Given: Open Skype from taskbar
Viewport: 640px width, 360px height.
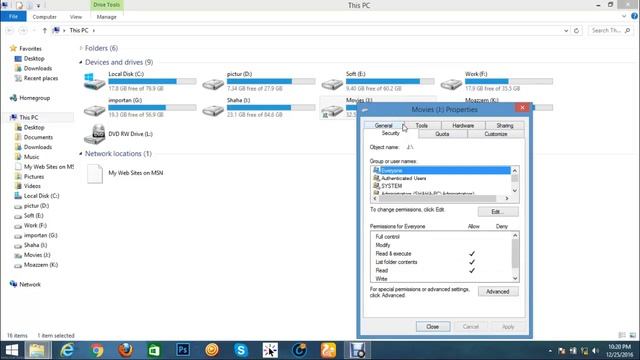Looking at the screenshot, I should (x=241, y=350).
